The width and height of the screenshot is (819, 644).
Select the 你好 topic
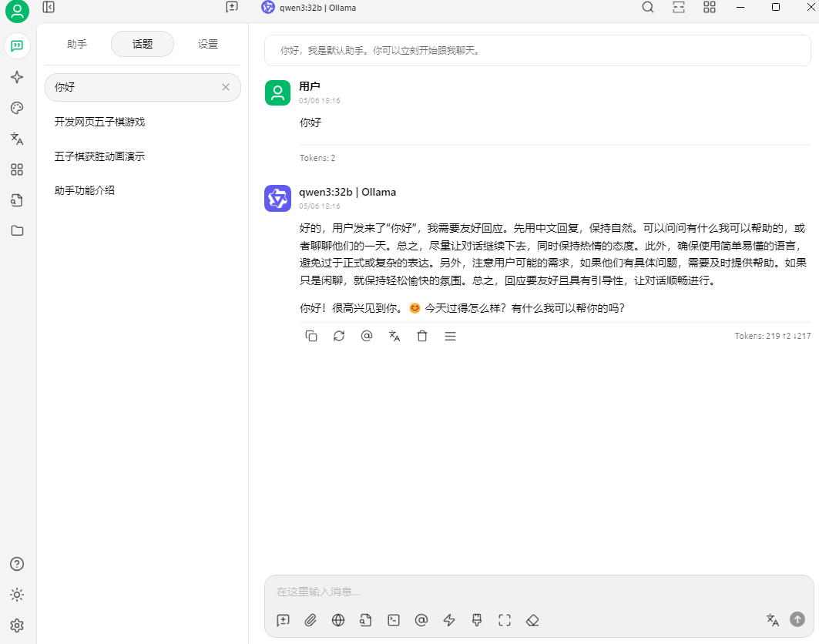click(143, 87)
